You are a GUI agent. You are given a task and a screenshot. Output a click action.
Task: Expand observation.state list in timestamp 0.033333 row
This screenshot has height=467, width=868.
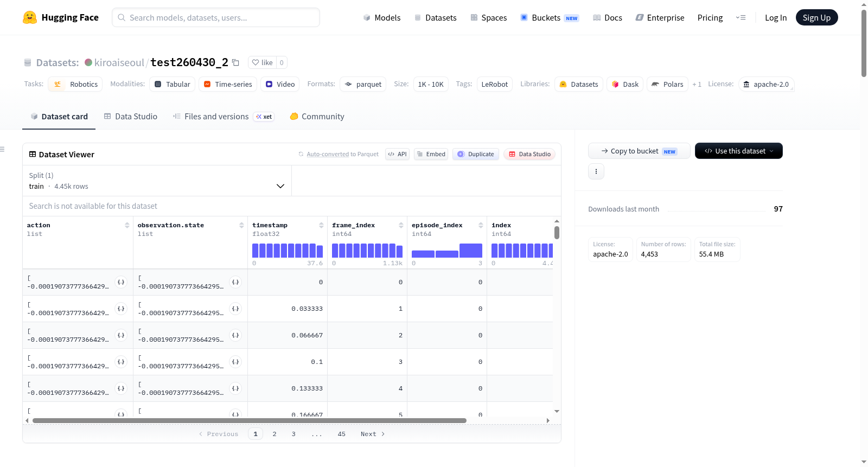coord(235,309)
